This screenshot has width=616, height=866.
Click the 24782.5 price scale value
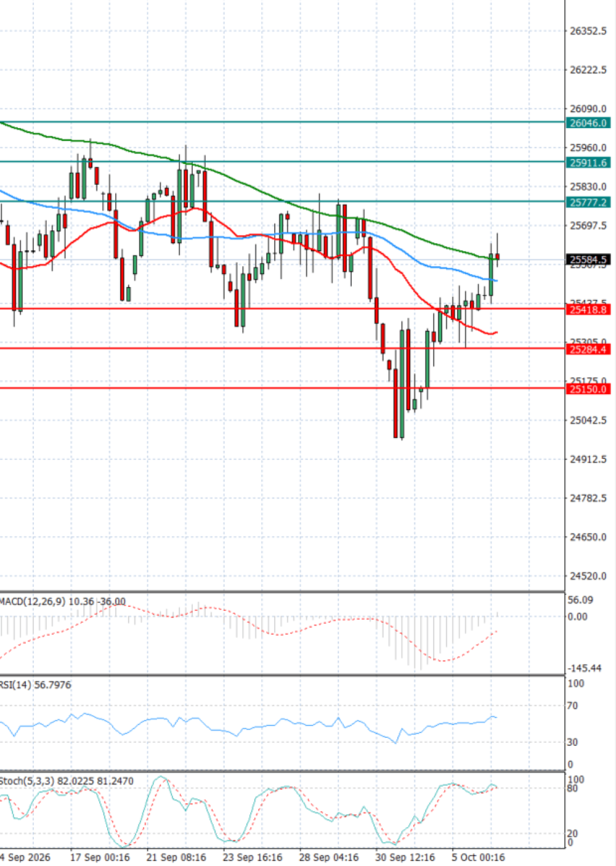(588, 498)
